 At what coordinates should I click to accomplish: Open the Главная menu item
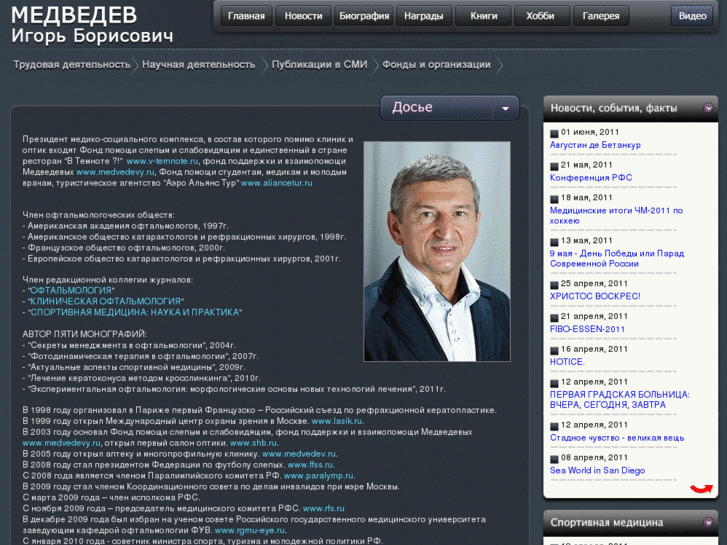tap(246, 16)
